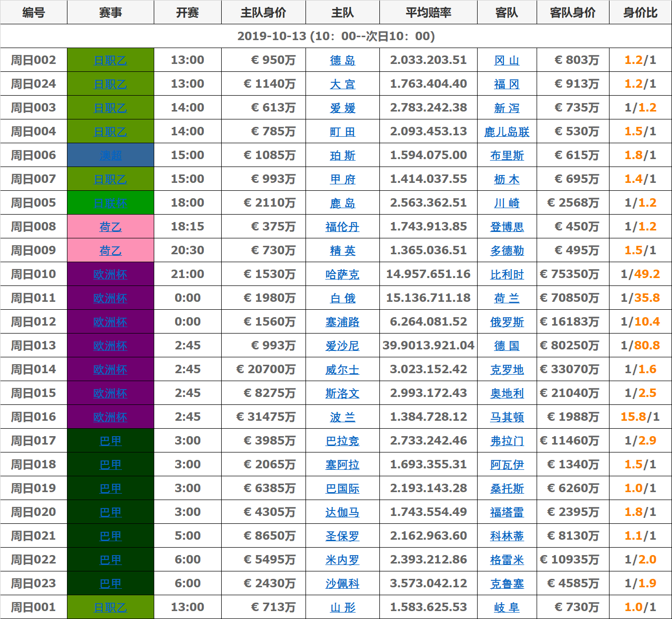Open the 德国 team link
The height and width of the screenshot is (619, 672).
click(507, 346)
